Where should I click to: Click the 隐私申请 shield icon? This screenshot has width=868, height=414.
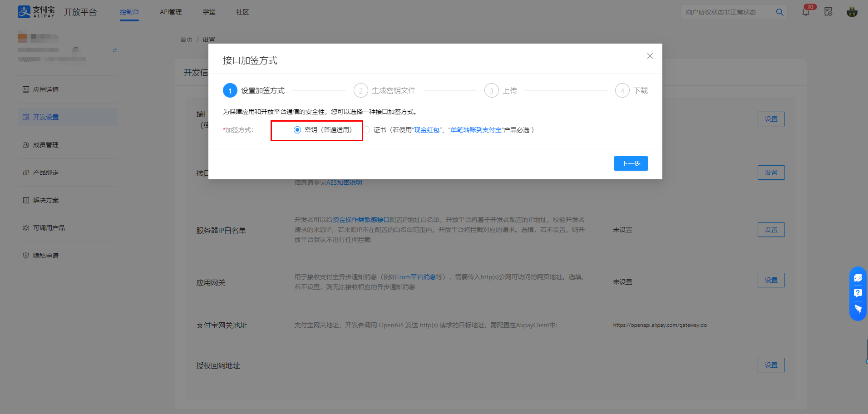pyautogui.click(x=26, y=256)
